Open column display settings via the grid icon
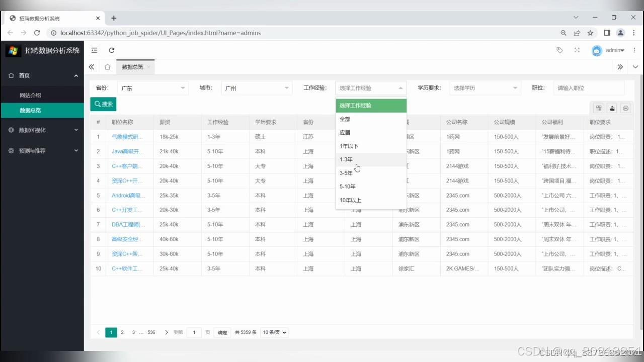Viewport: 644px width, 362px height. pyautogui.click(x=599, y=108)
